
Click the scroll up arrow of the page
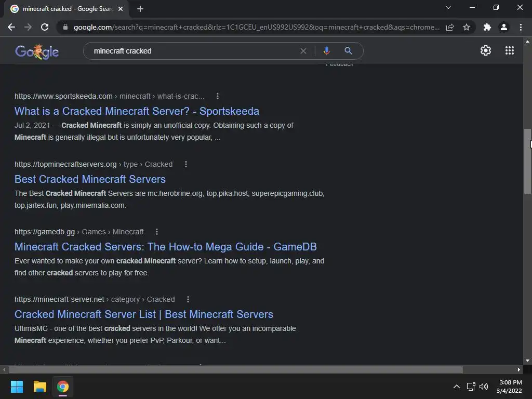click(527, 42)
